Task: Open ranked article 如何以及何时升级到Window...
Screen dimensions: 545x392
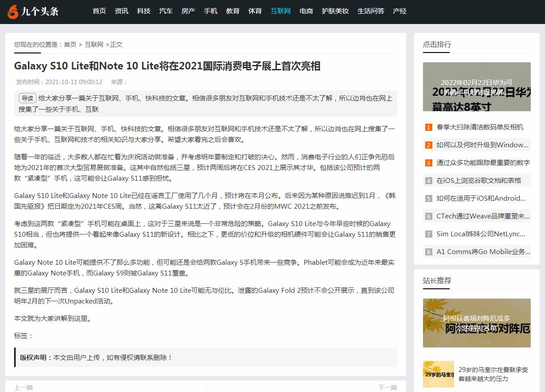Action: 483,145
